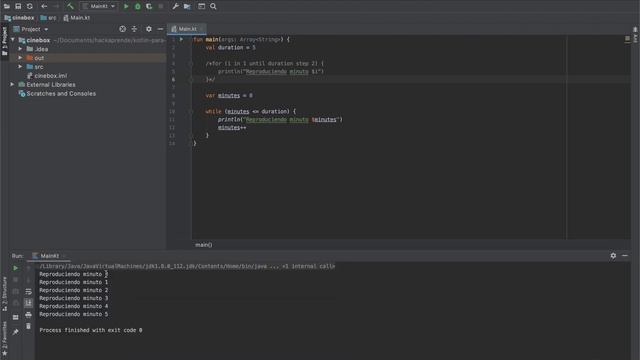The height and width of the screenshot is (360, 640).
Task: Run MainKt with the toolbar play button
Action: 126,6
